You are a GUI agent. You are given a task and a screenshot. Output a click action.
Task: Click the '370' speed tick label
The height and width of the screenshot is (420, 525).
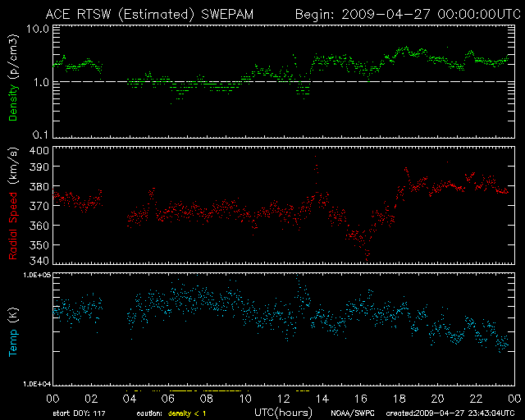click(39, 206)
